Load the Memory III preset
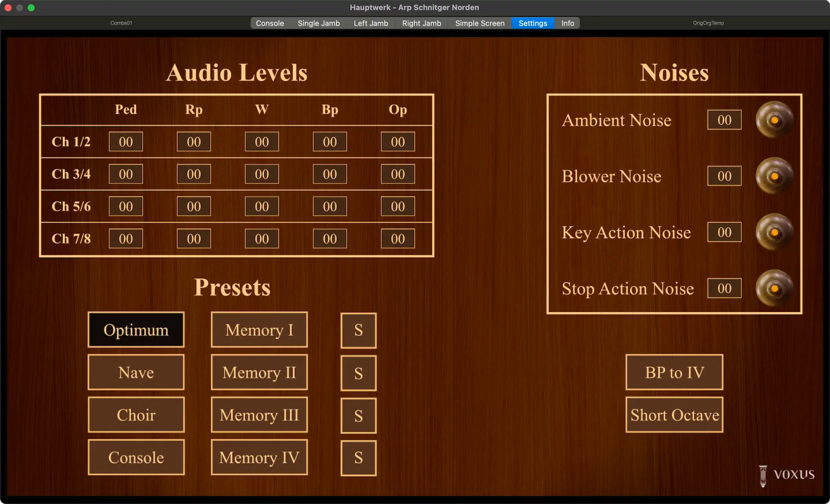 click(x=259, y=415)
